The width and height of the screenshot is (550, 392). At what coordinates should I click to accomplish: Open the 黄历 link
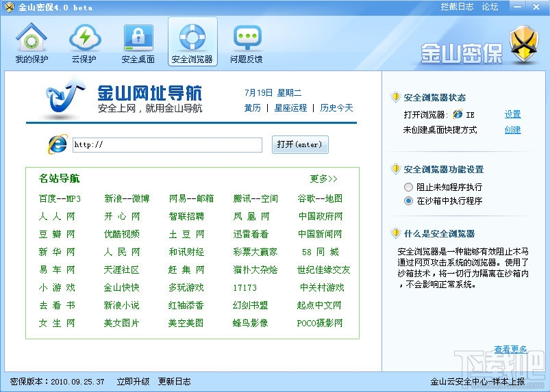pyautogui.click(x=253, y=108)
